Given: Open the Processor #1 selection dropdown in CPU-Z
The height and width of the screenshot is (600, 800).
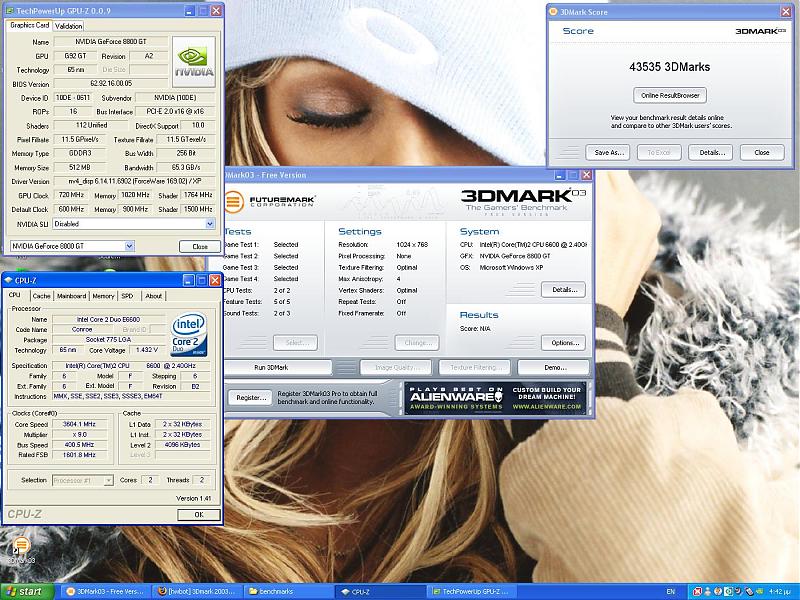Looking at the screenshot, I should pyautogui.click(x=108, y=480).
